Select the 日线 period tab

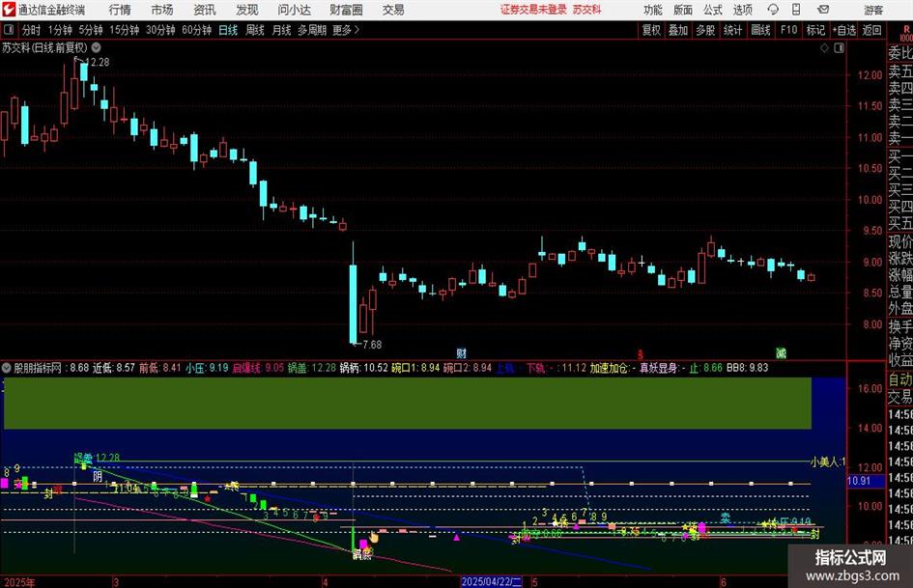coord(228,30)
